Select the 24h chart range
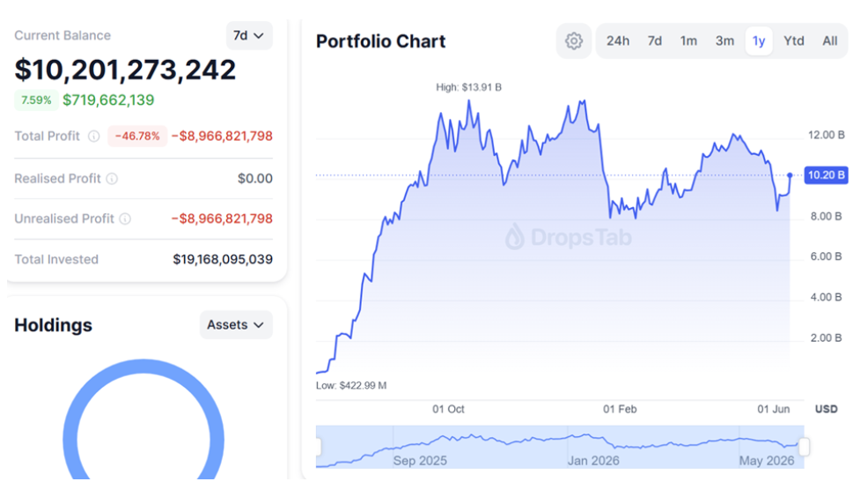 (618, 41)
